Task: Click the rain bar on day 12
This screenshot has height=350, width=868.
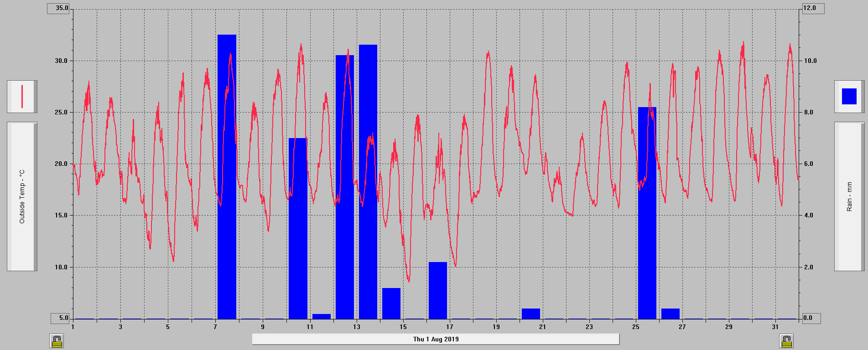Action: point(345,187)
